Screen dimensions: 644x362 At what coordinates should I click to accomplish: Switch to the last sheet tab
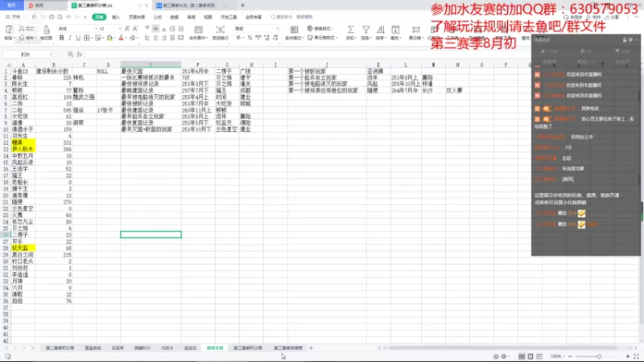click(288, 348)
